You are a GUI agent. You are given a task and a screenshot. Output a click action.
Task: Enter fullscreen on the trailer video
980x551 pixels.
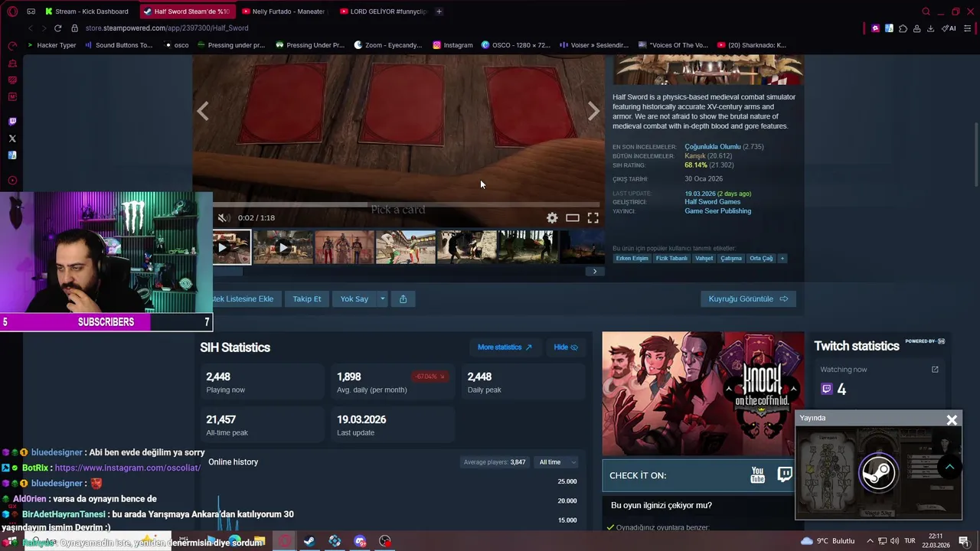pos(593,218)
